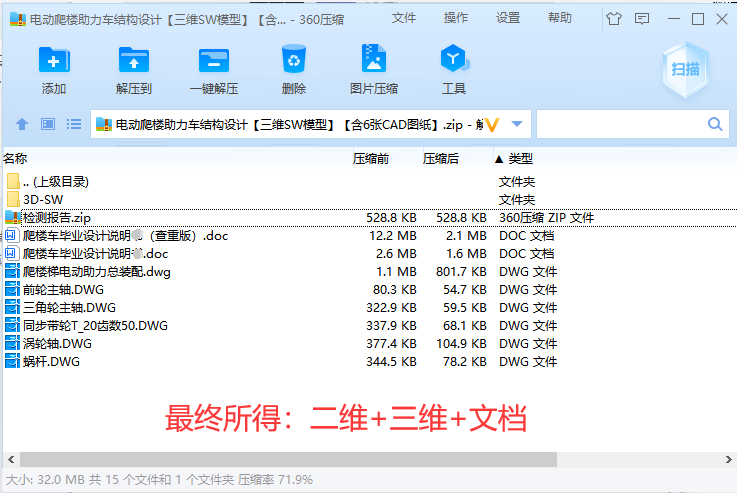
Task: Close the 360压缩 window
Action: pyautogui.click(x=722, y=19)
